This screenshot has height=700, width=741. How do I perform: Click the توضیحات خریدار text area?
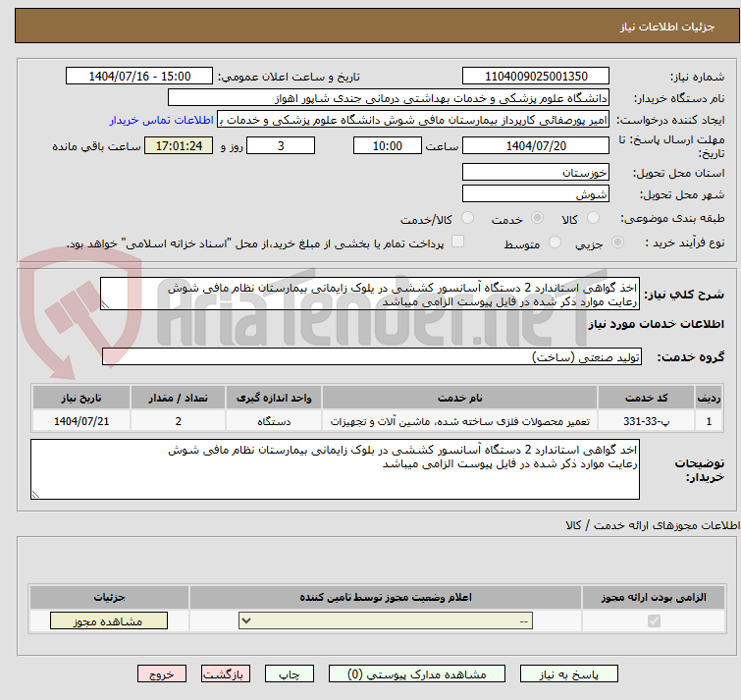(x=335, y=469)
